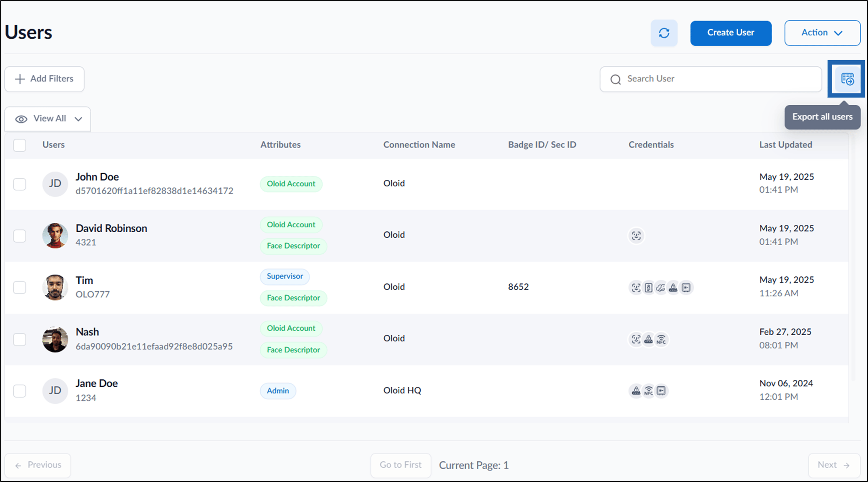The height and width of the screenshot is (482, 868).
Task: Check the John Doe row checkbox
Action: click(19, 184)
